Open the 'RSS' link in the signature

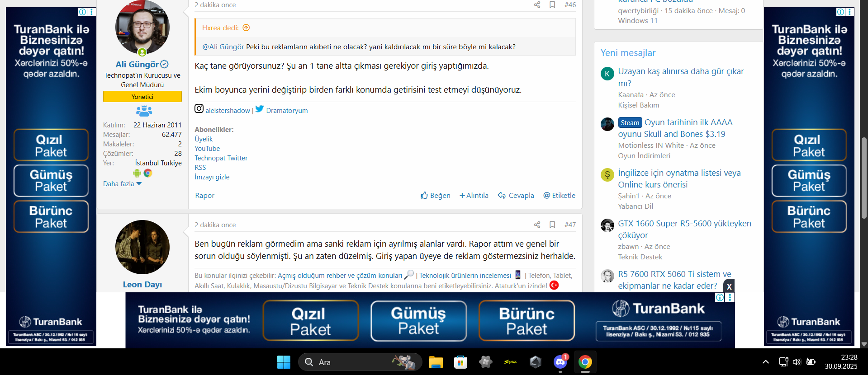point(200,168)
